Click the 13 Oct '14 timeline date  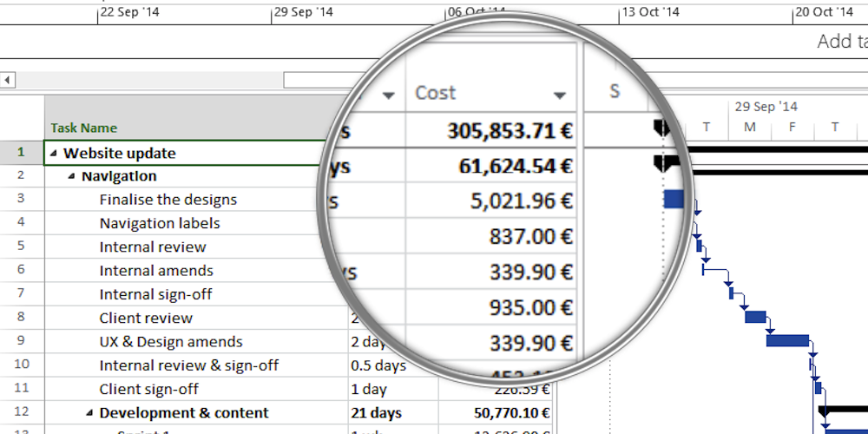648,12
